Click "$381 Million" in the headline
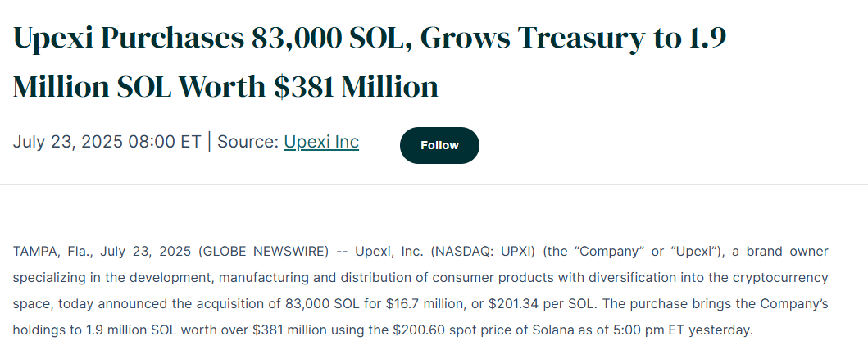Screen dimensions: 868x350 tap(357, 87)
